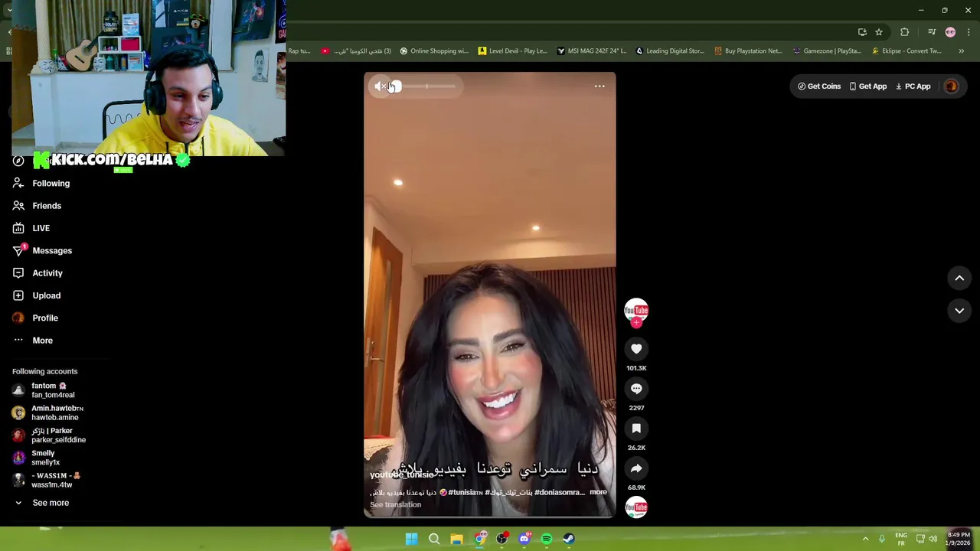Click the #tunisia hashtag in caption
Image resolution: width=980 pixels, height=551 pixels.
tap(465, 492)
